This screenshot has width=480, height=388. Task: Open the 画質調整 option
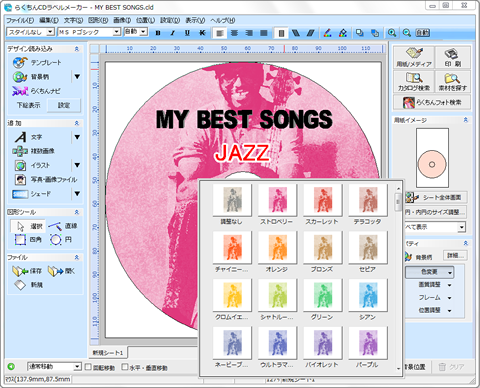434,285
